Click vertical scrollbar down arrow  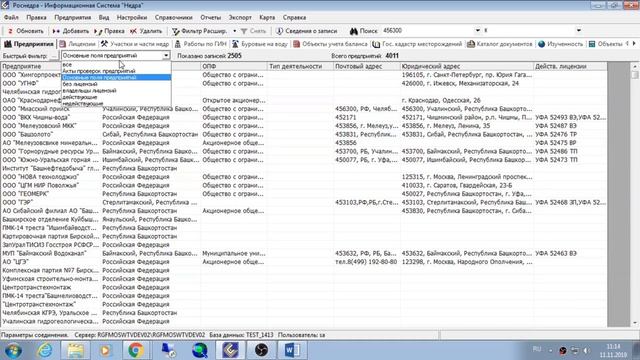click(x=635, y=323)
